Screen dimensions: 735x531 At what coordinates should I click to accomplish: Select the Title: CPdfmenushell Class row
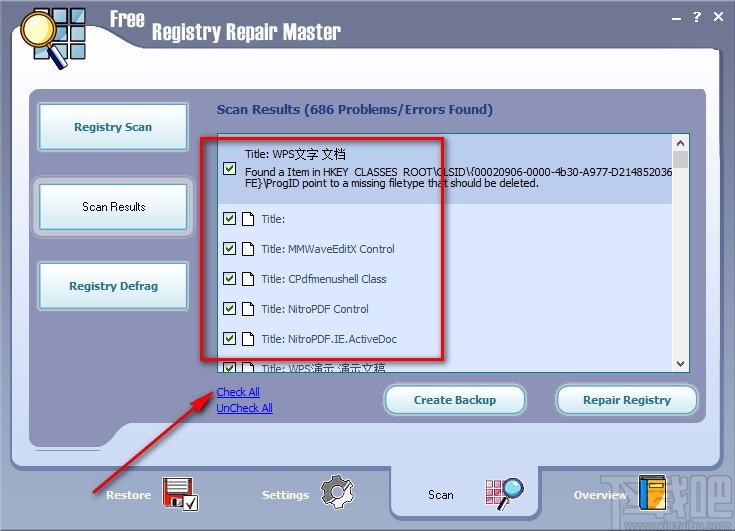445,279
